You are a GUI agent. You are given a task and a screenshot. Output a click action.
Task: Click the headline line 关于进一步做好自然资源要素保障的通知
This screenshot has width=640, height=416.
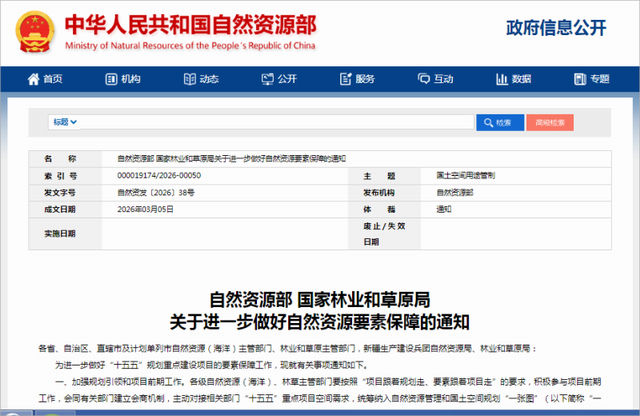point(320,322)
